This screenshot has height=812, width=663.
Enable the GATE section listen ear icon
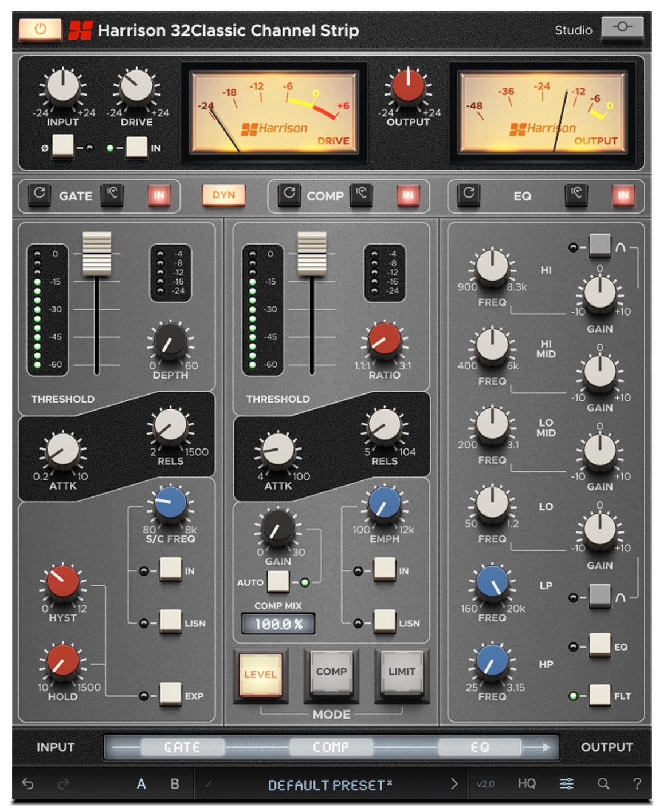tap(112, 195)
